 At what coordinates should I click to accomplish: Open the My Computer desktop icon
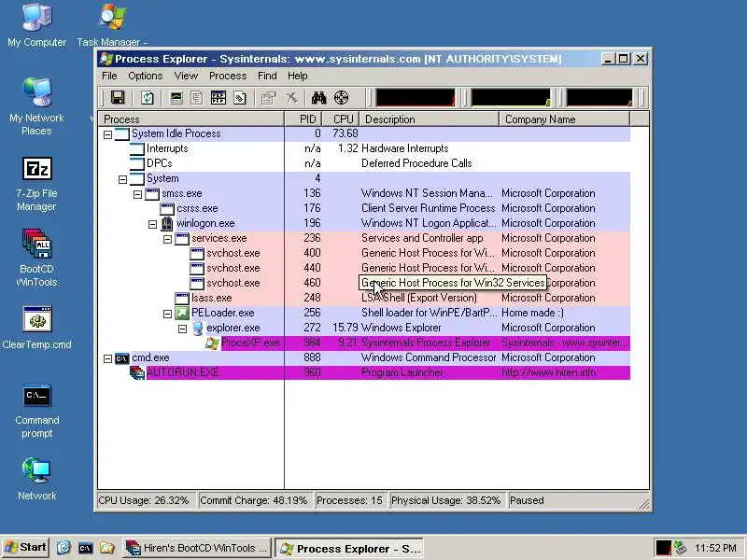point(36,25)
